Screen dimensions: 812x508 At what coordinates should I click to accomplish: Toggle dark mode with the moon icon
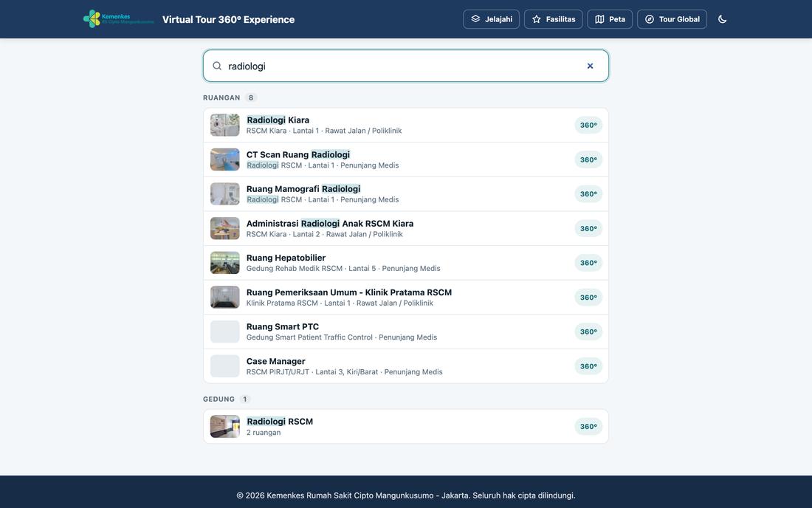[x=723, y=19]
